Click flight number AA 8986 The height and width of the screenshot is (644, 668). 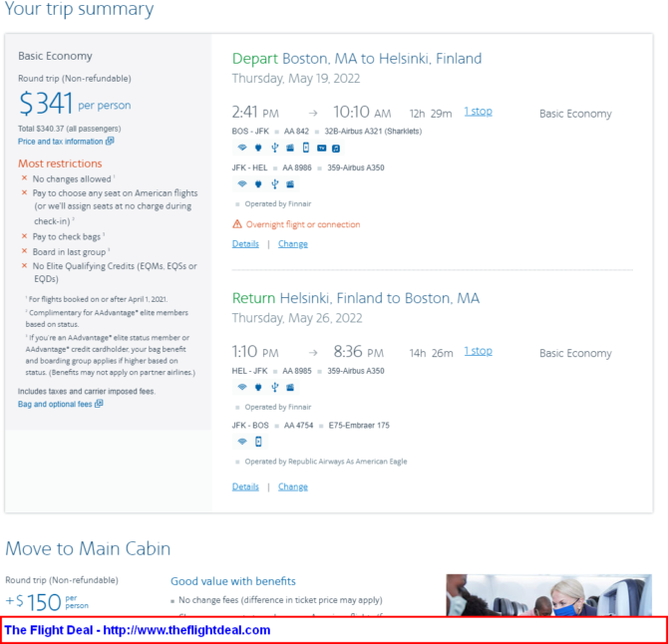point(297,167)
